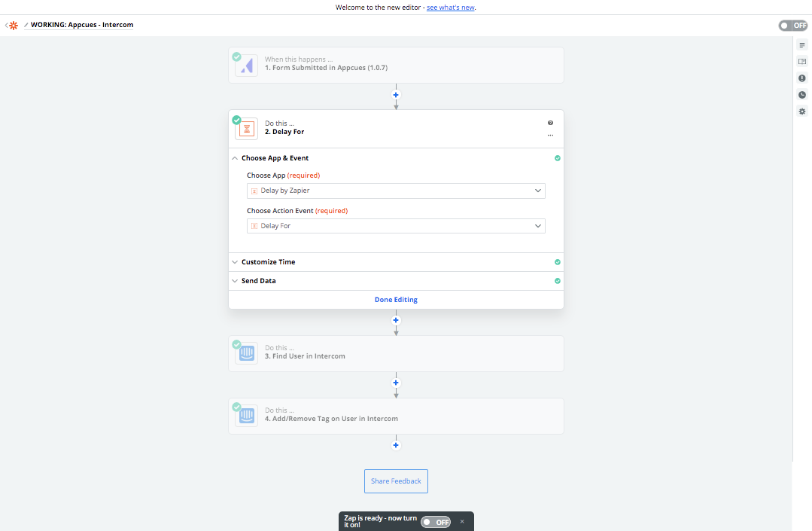Add a step between Delay and Find User

[396, 320]
